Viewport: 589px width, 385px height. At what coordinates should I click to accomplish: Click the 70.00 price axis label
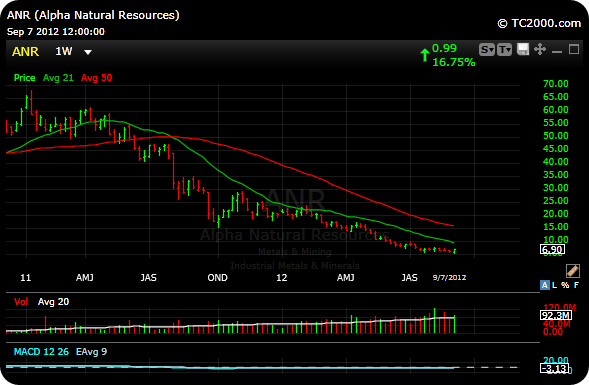(x=556, y=84)
